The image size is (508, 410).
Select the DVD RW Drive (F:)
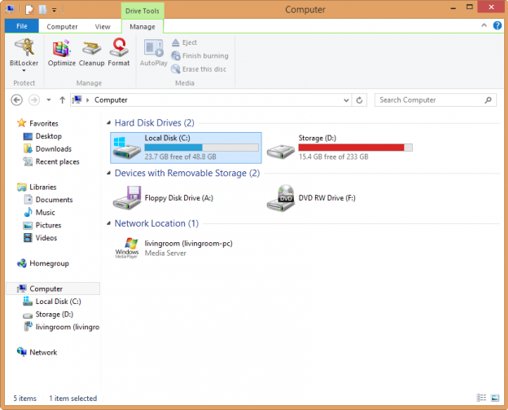coord(311,198)
